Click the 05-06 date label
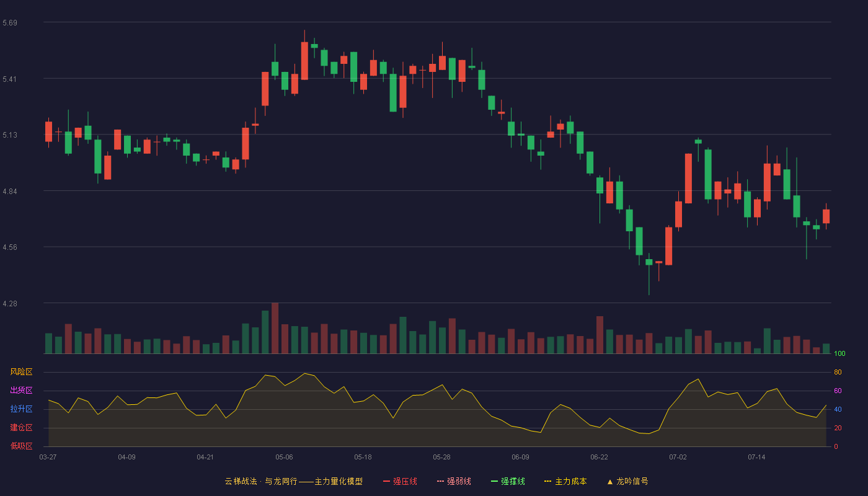This screenshot has width=868, height=496. coord(284,457)
